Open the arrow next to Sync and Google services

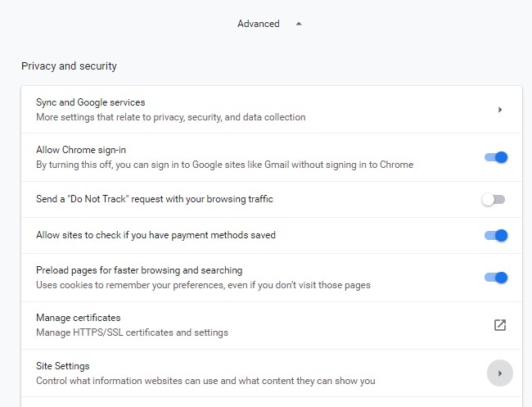[x=500, y=110]
